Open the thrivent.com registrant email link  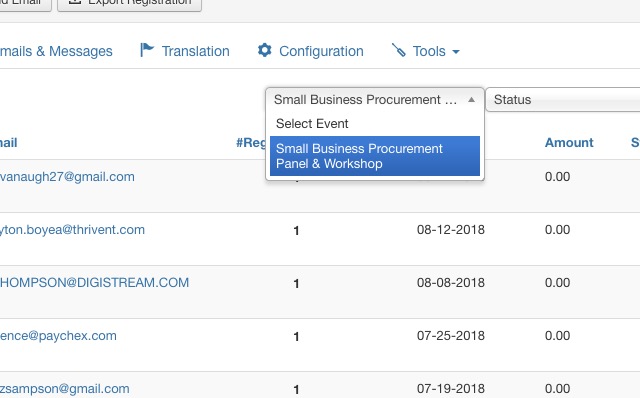coord(72,229)
